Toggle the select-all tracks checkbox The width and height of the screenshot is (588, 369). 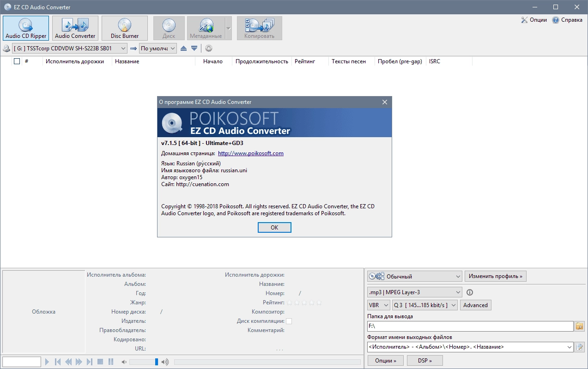tap(17, 61)
